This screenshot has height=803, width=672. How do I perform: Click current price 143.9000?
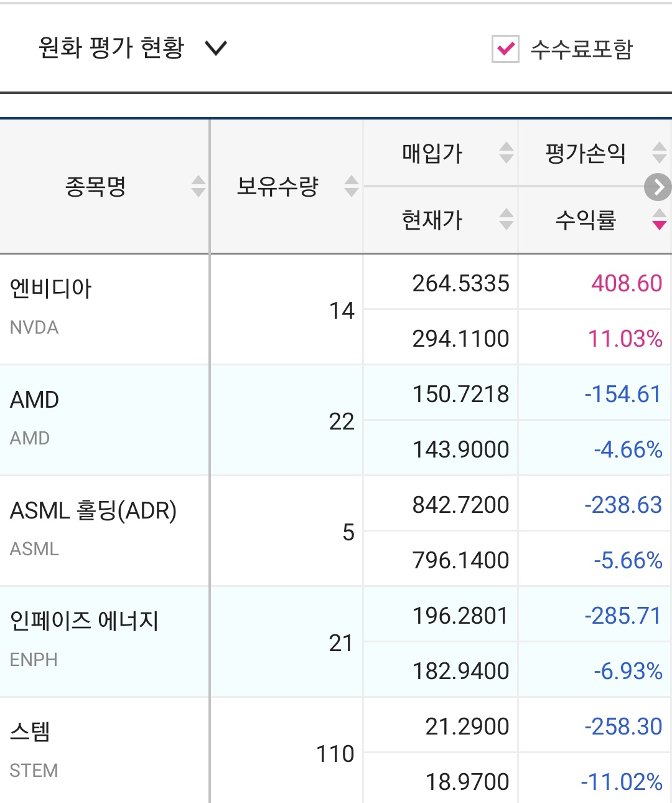pos(461,449)
